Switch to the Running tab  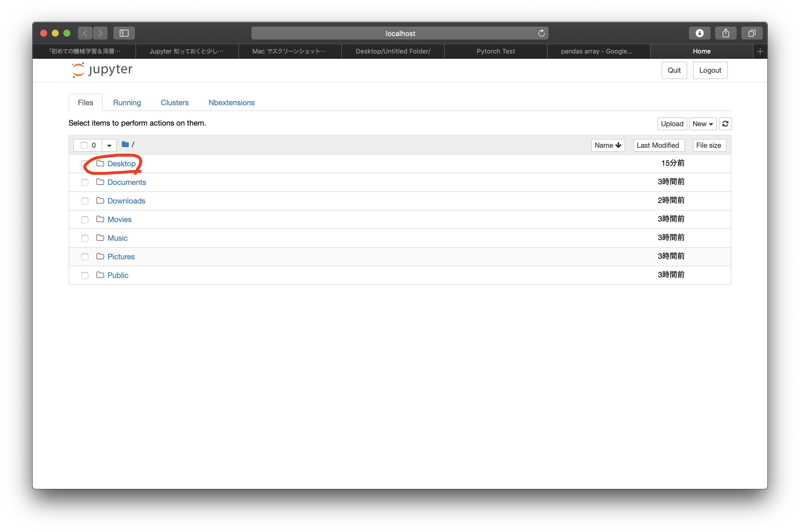point(127,102)
